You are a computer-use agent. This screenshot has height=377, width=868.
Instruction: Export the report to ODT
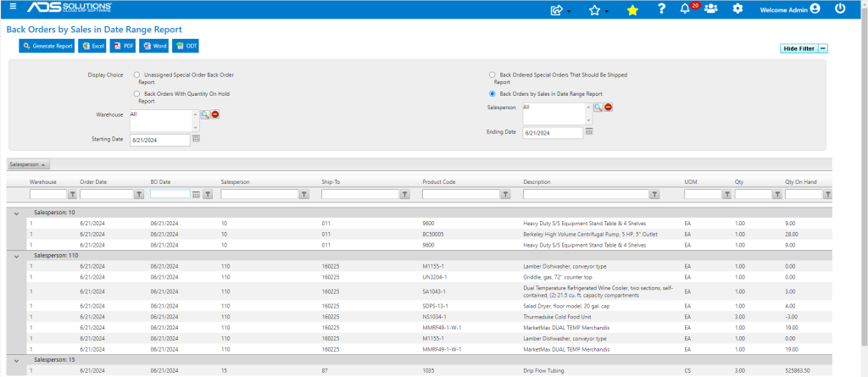(x=186, y=47)
